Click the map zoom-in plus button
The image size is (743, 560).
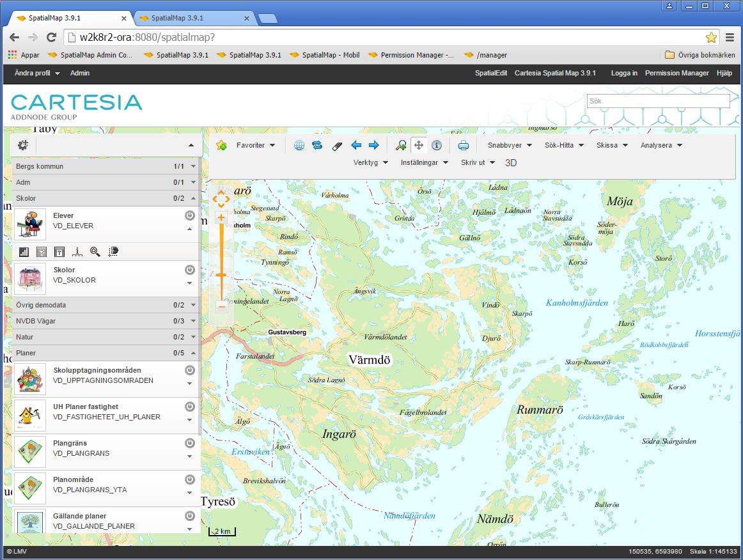click(x=221, y=217)
